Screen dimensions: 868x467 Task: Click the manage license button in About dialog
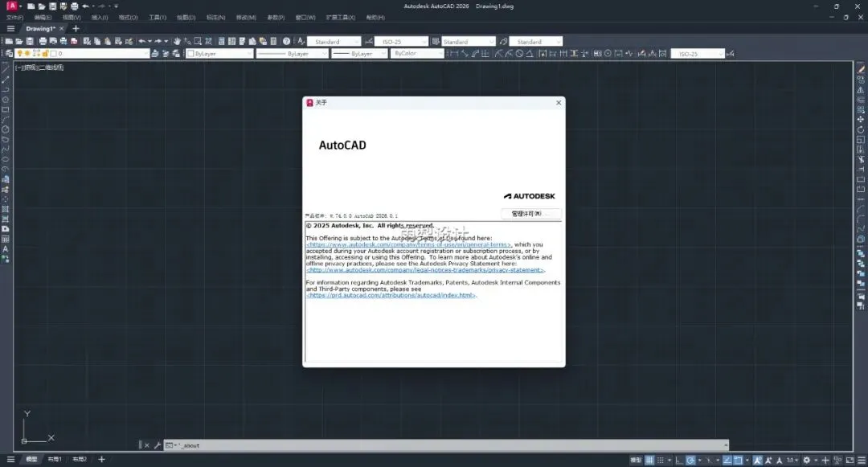(x=531, y=214)
